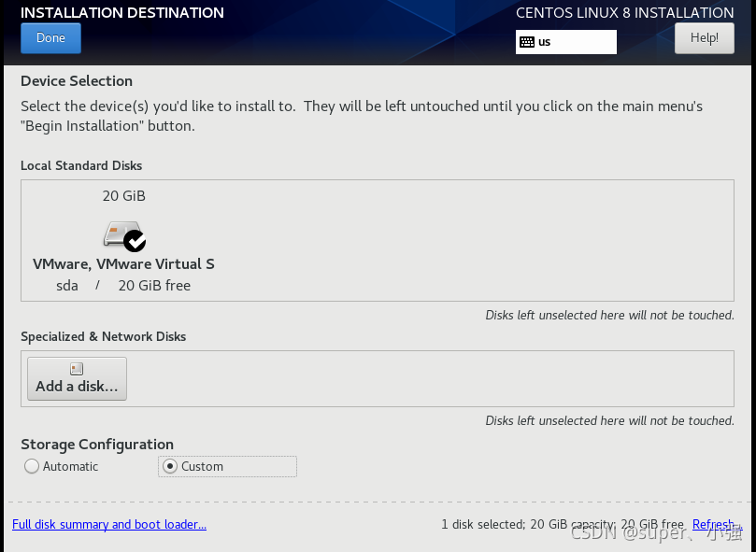
Task: Click Add a disk… button label
Action: click(77, 386)
